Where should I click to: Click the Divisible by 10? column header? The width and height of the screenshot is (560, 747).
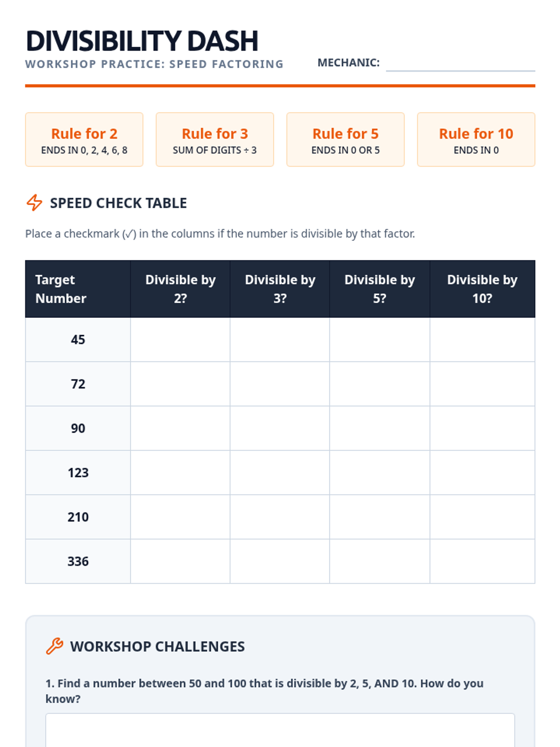tap(482, 289)
